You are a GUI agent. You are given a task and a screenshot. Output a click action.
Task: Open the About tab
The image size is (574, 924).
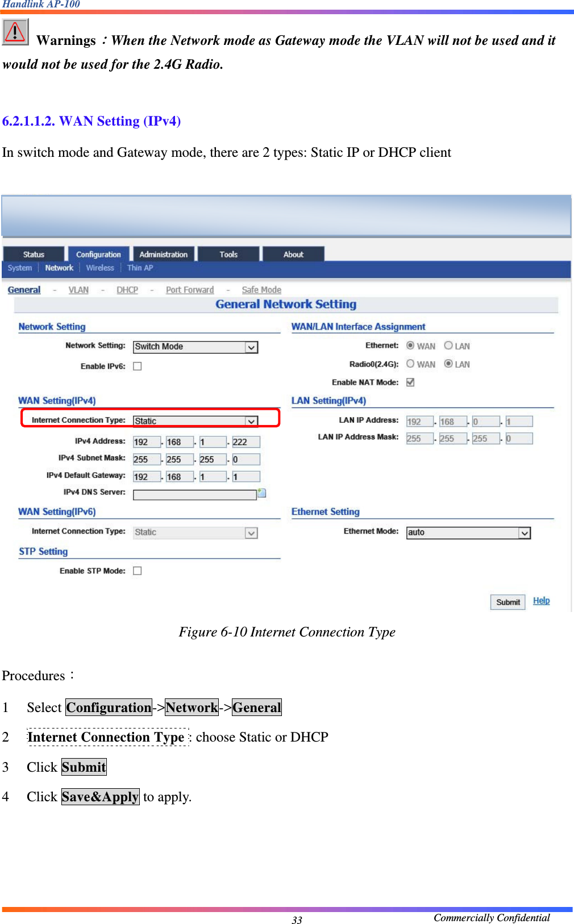pyautogui.click(x=294, y=254)
